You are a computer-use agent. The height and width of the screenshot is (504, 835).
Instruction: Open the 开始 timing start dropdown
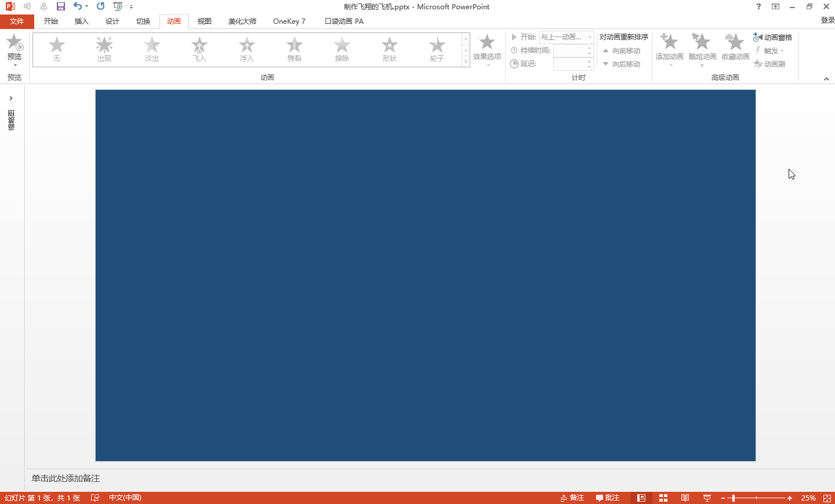click(567, 37)
